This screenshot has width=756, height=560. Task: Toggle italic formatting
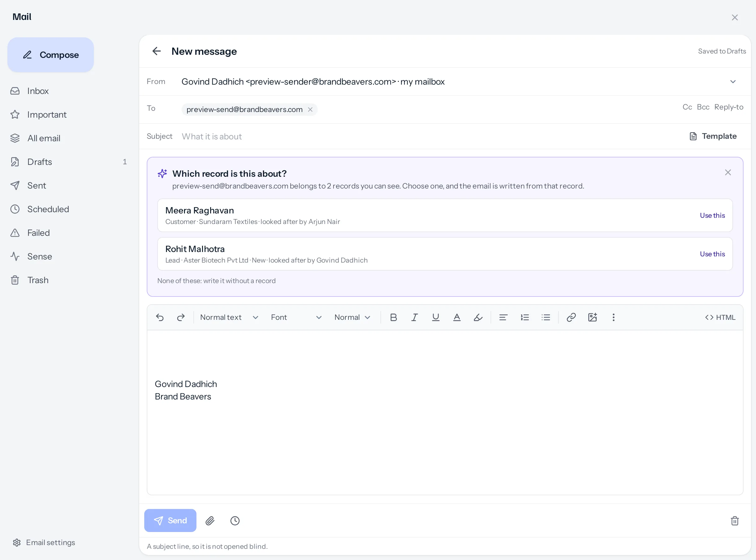[415, 317]
